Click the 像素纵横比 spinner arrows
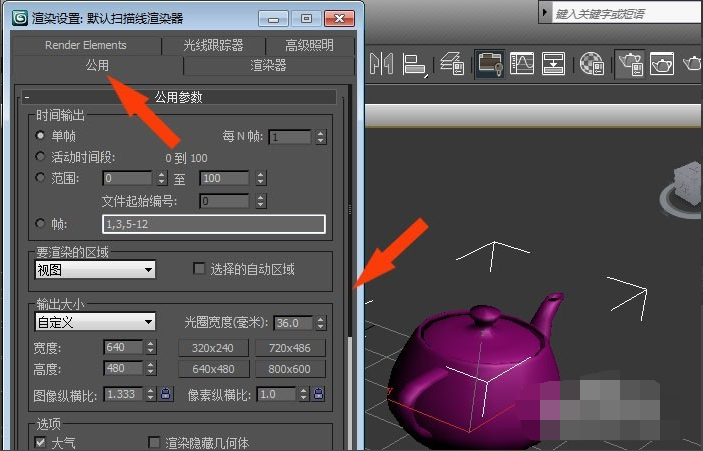This screenshot has width=703, height=451. coord(304,394)
